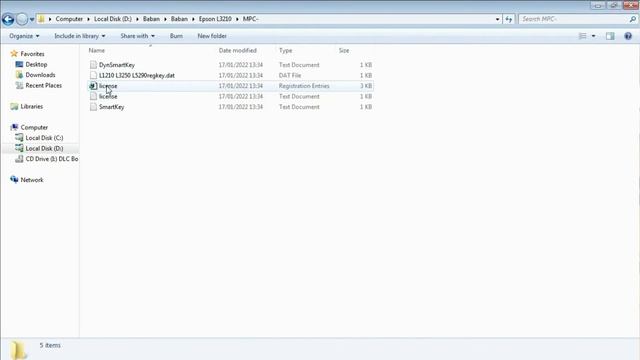Refresh the folder view

[x=509, y=19]
